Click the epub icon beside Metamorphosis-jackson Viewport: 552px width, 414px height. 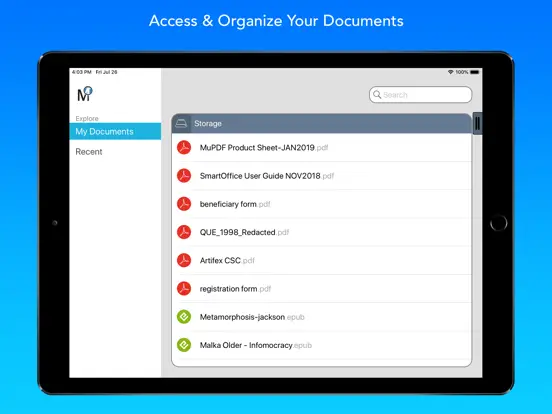184,317
